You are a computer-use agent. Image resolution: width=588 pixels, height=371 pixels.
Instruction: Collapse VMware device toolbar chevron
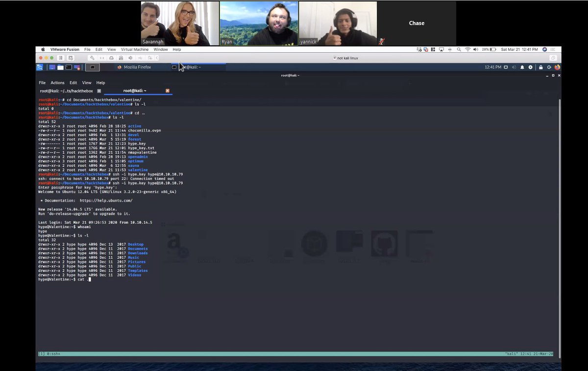[157, 58]
